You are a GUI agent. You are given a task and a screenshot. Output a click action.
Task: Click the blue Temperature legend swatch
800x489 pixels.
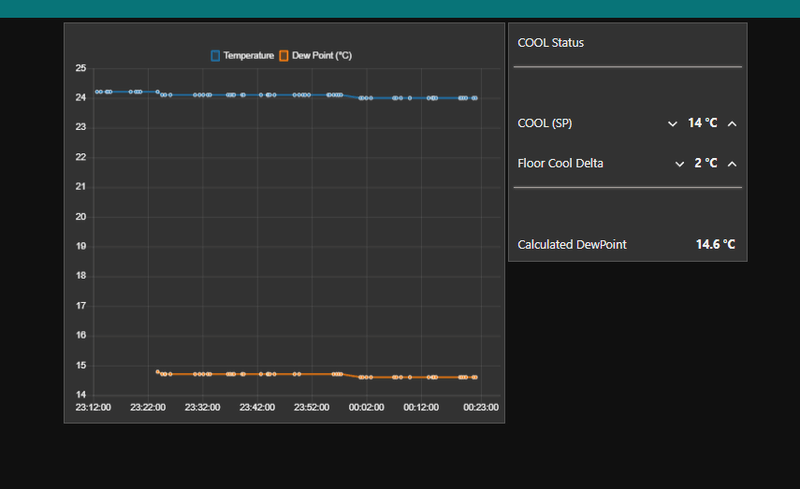point(216,56)
